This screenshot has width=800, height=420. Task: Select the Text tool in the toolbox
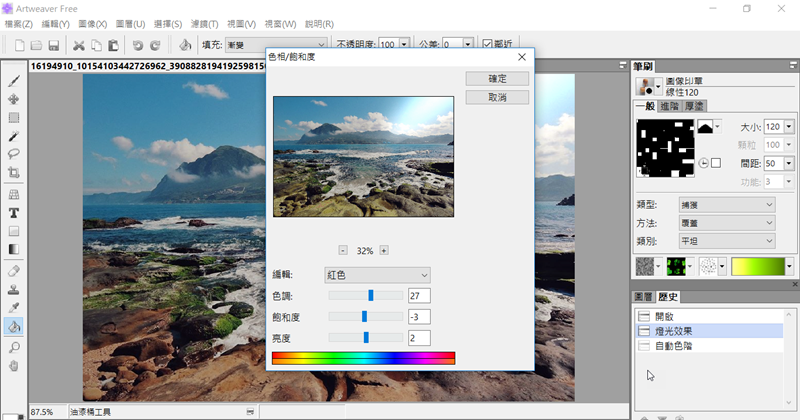14,212
